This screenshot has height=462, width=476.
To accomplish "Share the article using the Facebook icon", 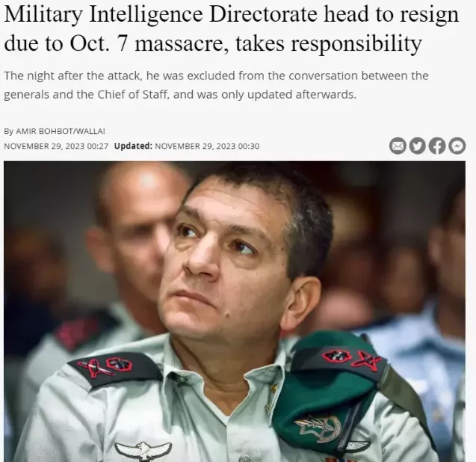I will (437, 146).
